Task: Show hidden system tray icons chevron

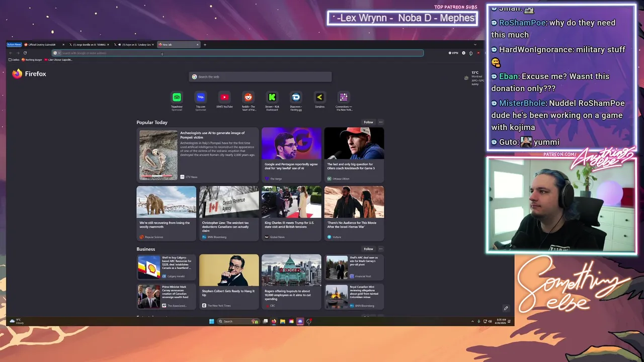Action: (x=472, y=321)
